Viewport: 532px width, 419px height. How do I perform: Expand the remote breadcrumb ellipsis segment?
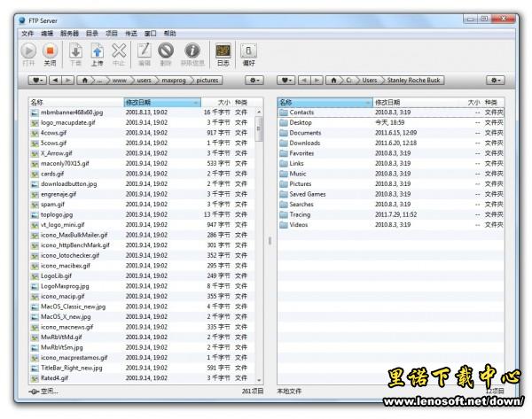[99, 81]
